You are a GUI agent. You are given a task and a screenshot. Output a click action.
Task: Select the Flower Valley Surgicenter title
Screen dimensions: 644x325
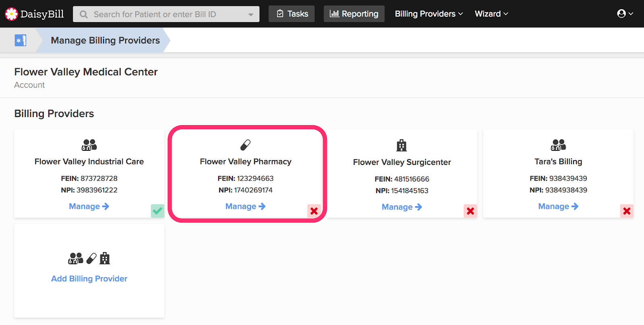coord(402,162)
